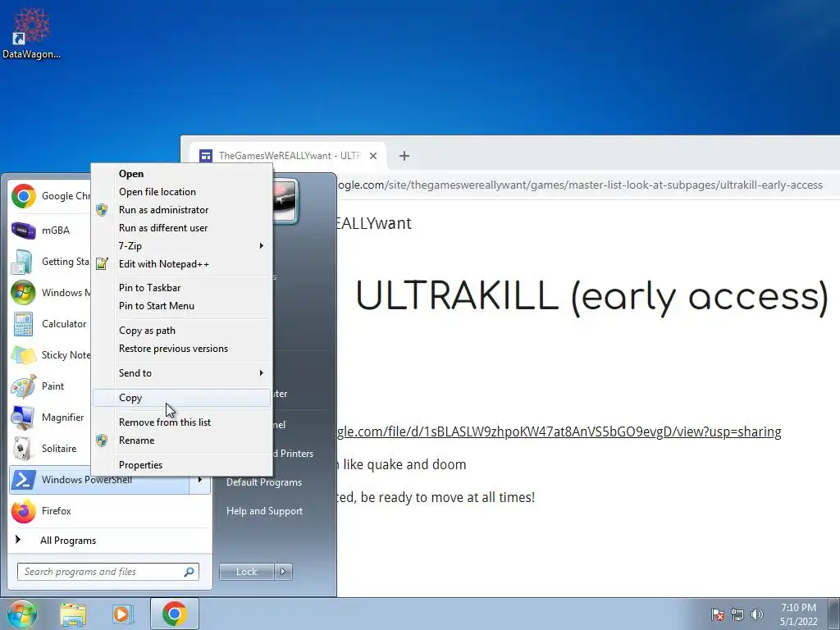Click the ULTRAKILL (early access) heading
The width and height of the screenshot is (840, 630).
pos(592,296)
